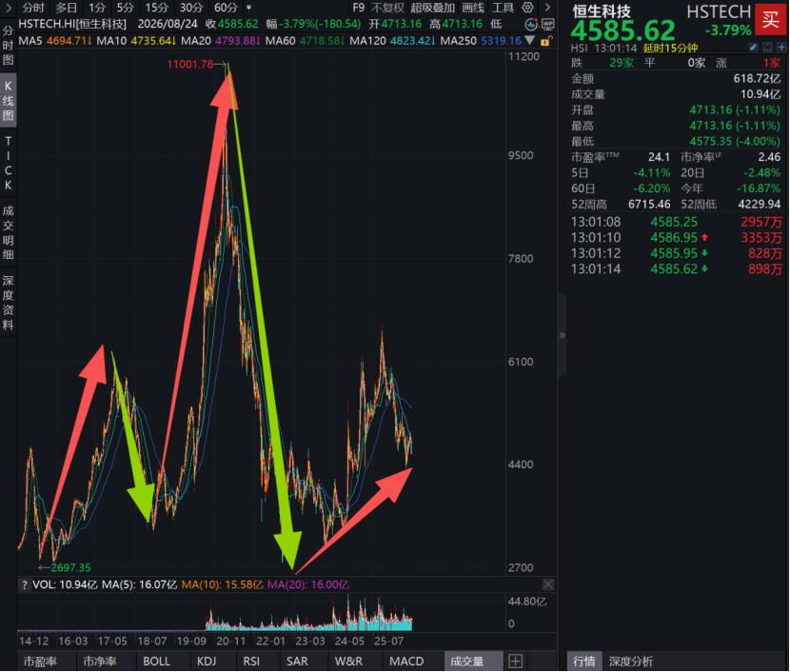The image size is (790, 672).
Task: Select the 30分 interval
Action: tap(191, 8)
